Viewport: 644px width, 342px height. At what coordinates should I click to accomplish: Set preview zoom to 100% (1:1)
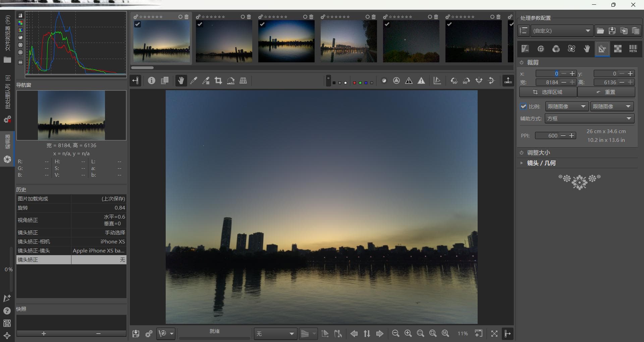coord(445,334)
